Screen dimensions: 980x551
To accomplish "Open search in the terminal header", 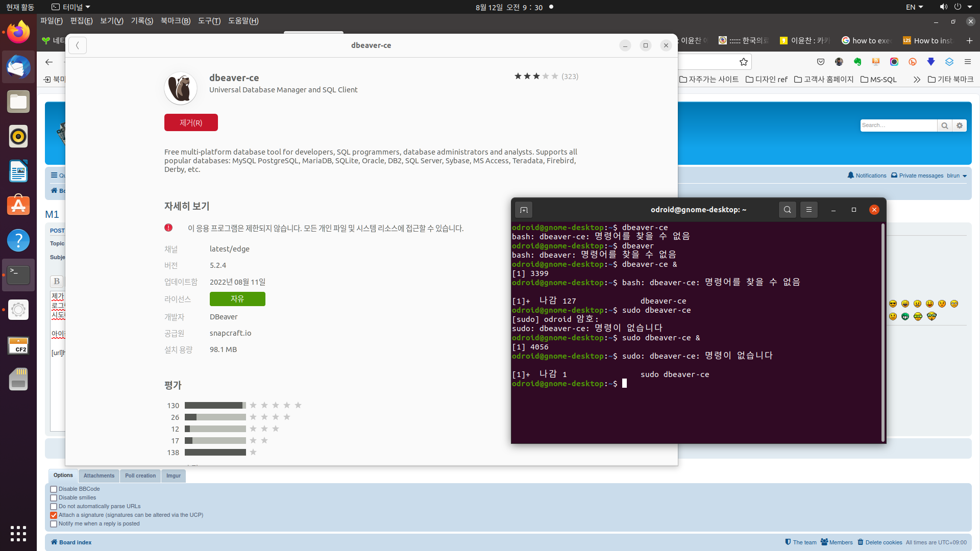I will tap(788, 210).
